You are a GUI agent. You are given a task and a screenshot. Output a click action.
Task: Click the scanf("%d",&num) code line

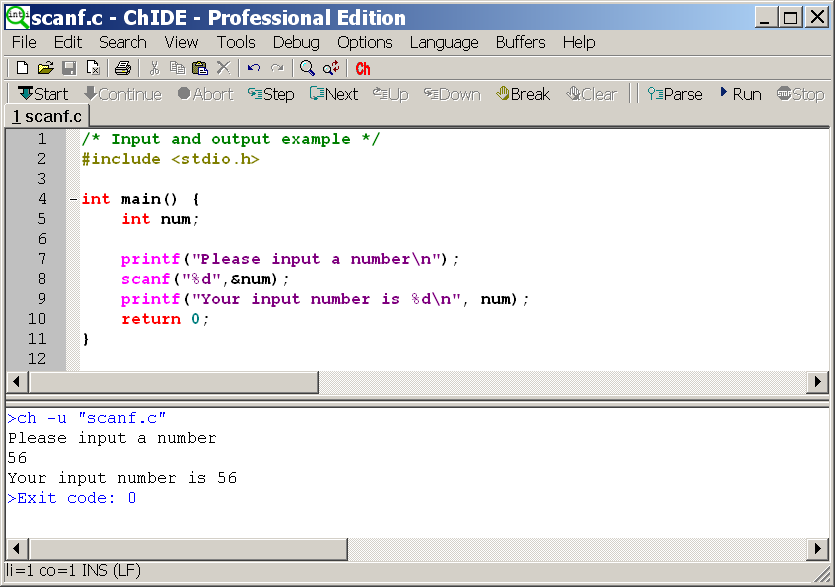click(x=205, y=279)
